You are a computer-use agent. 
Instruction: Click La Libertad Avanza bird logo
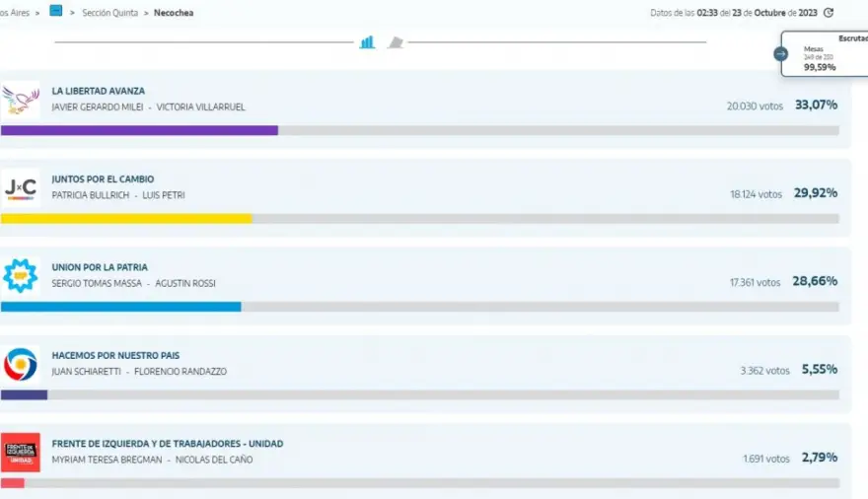21,101
